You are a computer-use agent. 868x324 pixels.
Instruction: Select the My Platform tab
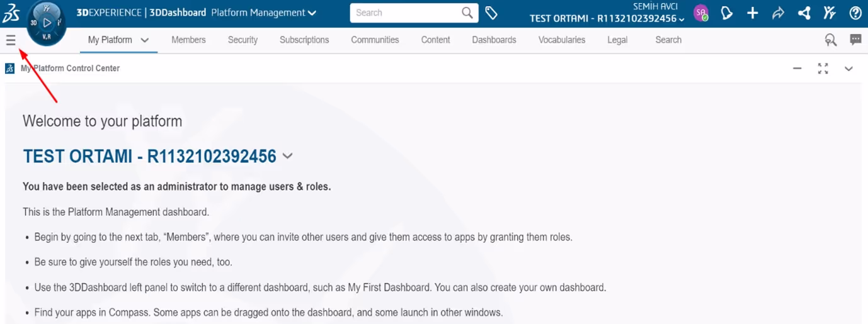(x=110, y=40)
